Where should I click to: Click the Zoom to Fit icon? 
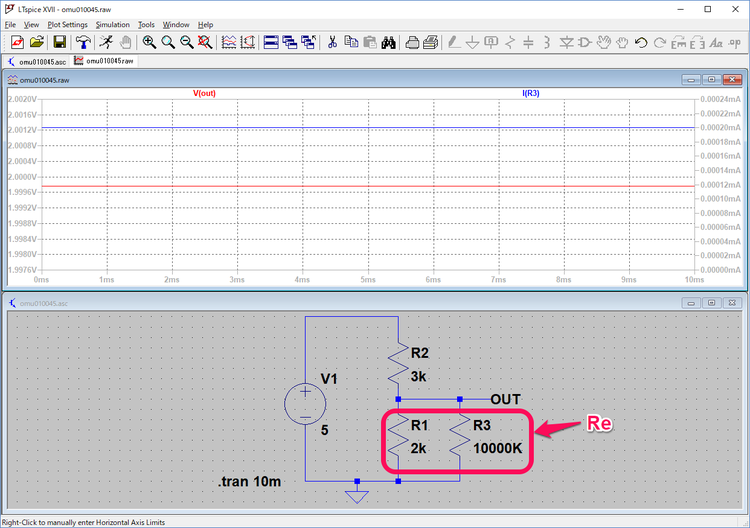(205, 42)
